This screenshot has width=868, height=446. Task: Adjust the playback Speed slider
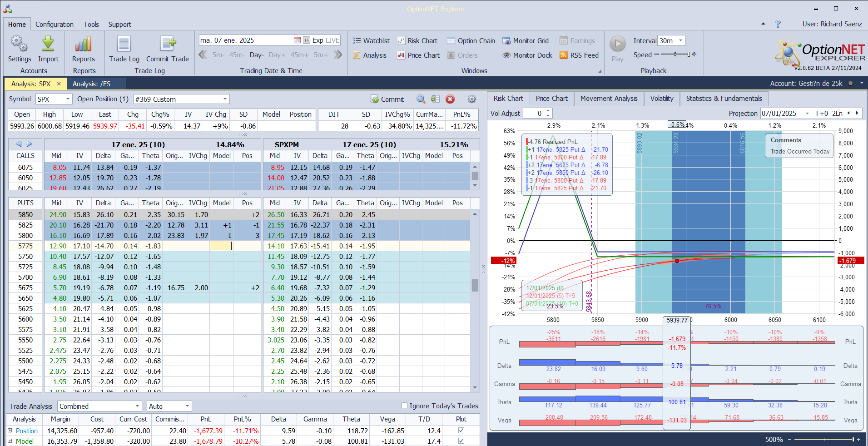coord(675,55)
